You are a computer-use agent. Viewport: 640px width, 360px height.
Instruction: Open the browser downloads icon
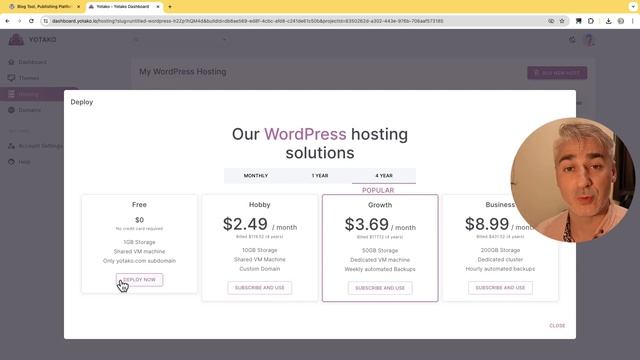pyautogui.click(x=609, y=21)
